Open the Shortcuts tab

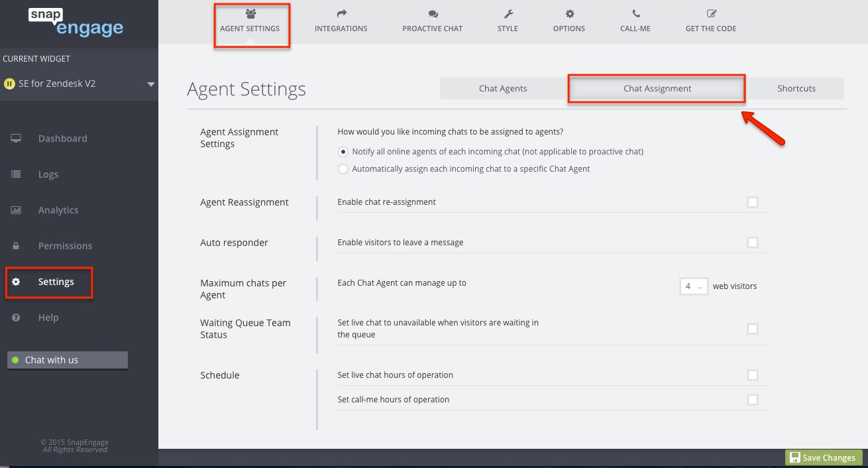[796, 88]
